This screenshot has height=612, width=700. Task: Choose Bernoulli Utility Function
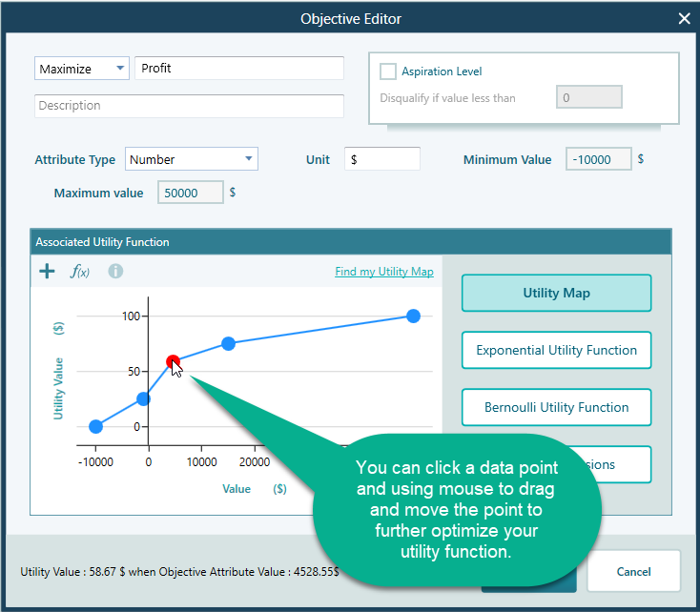click(556, 407)
